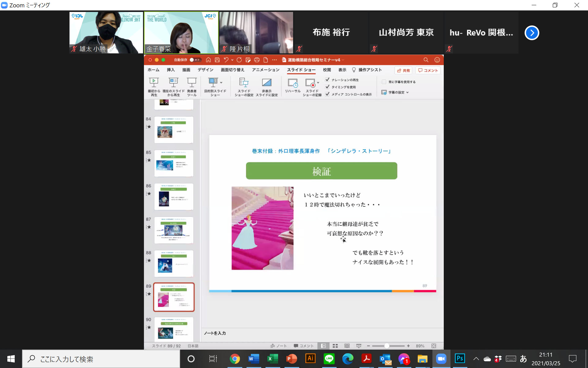Enable 常に字幕を使用する checkbox
The image size is (588, 368).
[384, 82]
